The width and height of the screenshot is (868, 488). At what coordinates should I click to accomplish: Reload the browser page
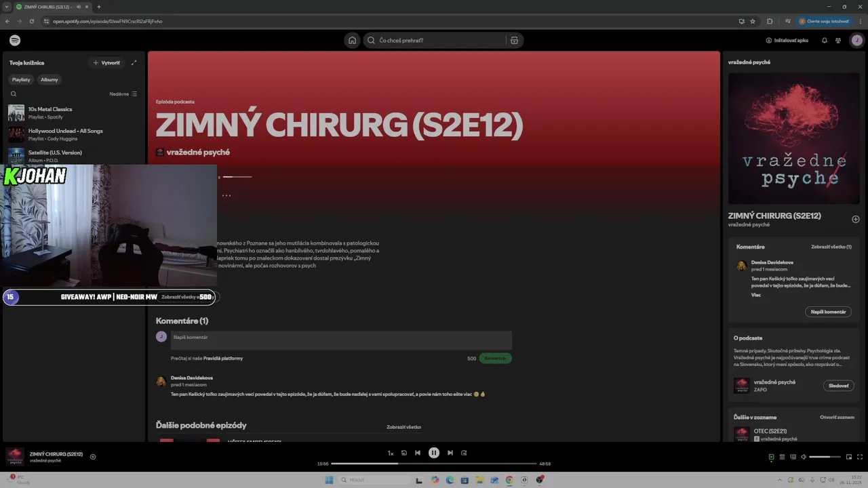click(x=31, y=21)
